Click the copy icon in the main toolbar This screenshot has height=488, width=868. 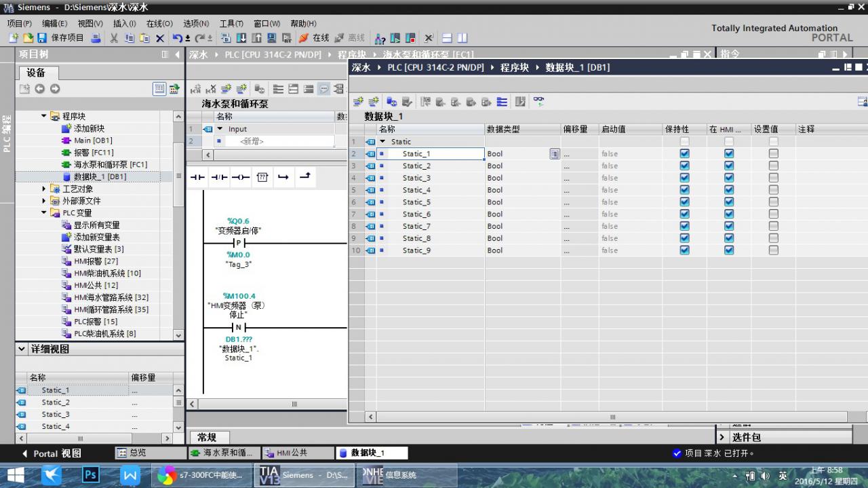(129, 38)
